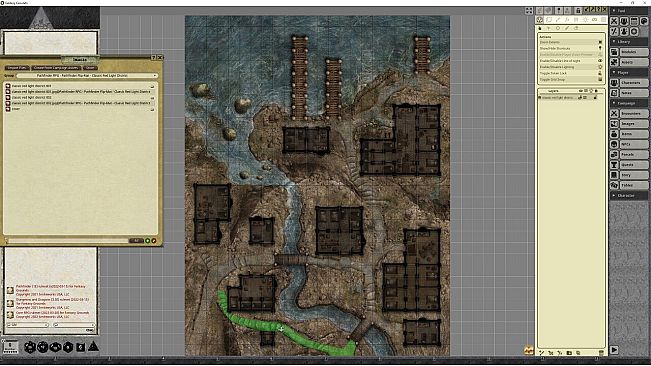Toggle Enable/Disable Lighting action

(x=571, y=67)
